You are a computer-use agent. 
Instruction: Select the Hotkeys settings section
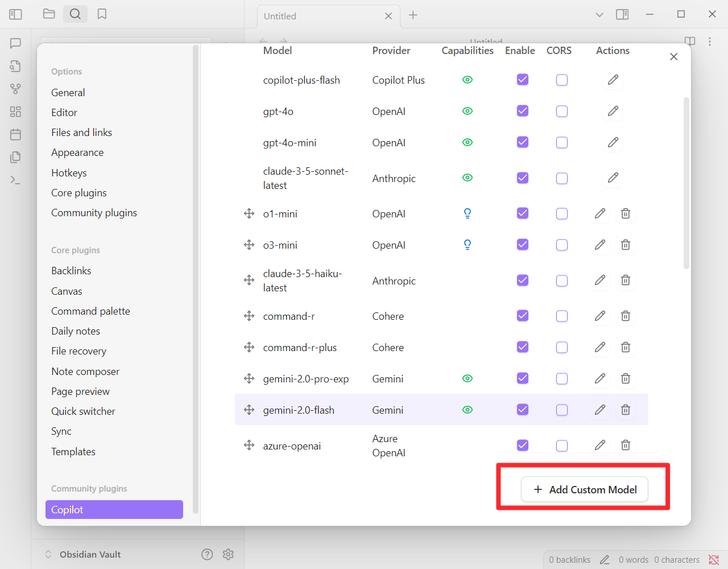[69, 173]
